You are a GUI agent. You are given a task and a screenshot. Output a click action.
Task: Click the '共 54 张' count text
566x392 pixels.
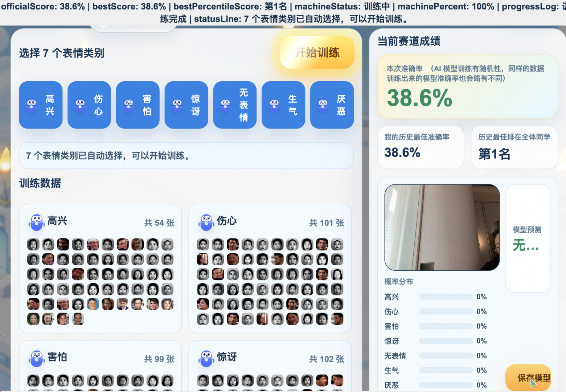pyautogui.click(x=159, y=223)
